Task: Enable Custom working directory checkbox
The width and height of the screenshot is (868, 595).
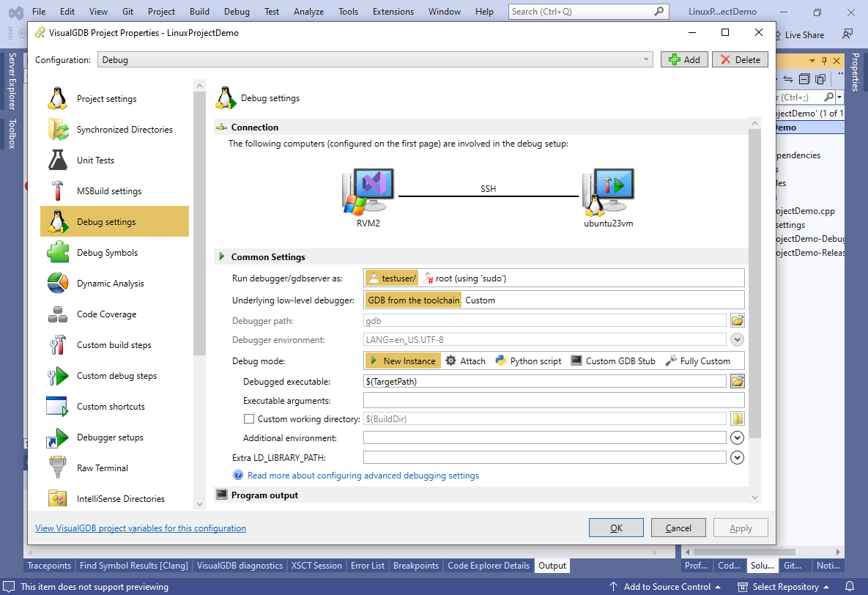Action: 249,419
